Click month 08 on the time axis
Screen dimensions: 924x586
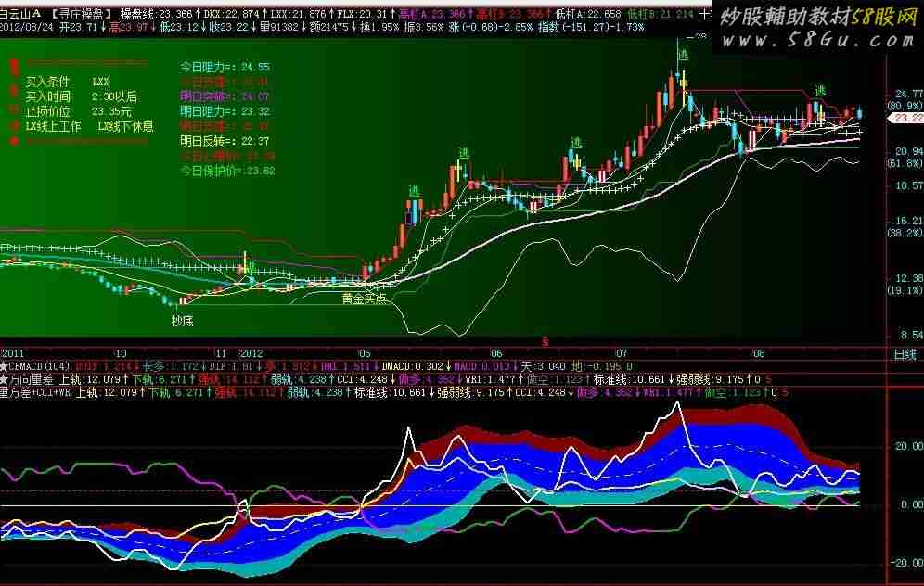tap(759, 353)
